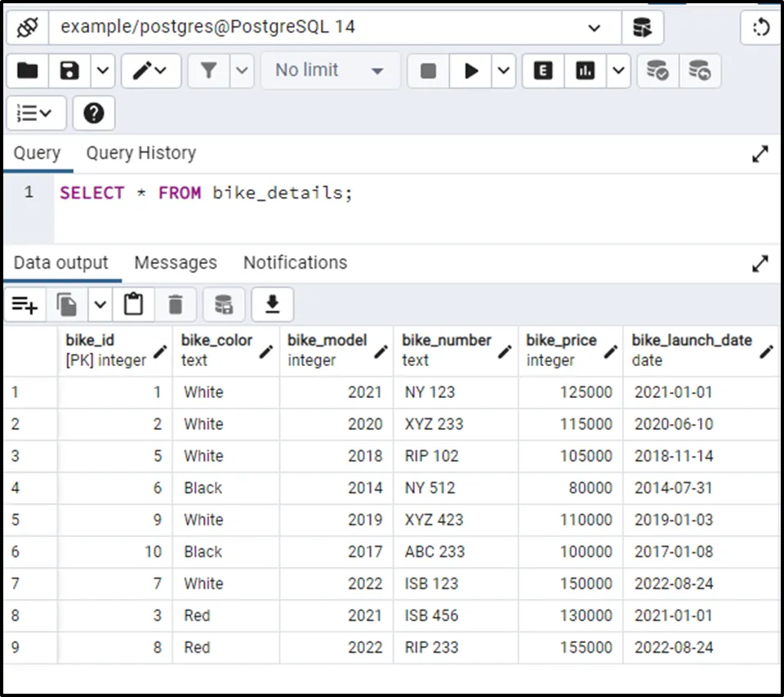Open the Messages tab
This screenshot has width=784, height=697.
coord(176,262)
